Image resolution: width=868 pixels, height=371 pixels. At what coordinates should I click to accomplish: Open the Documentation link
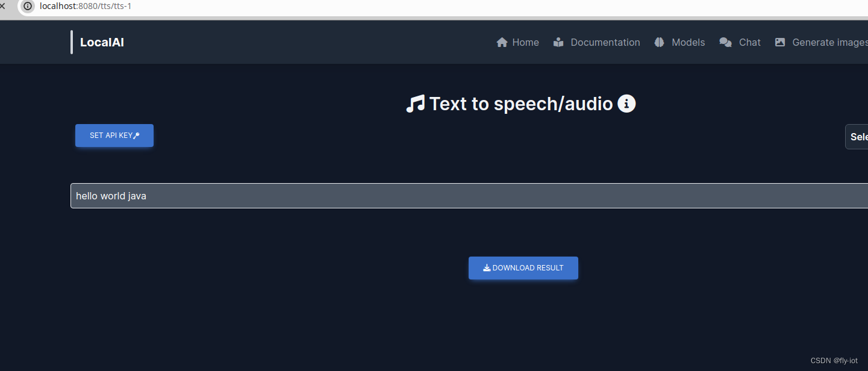597,42
